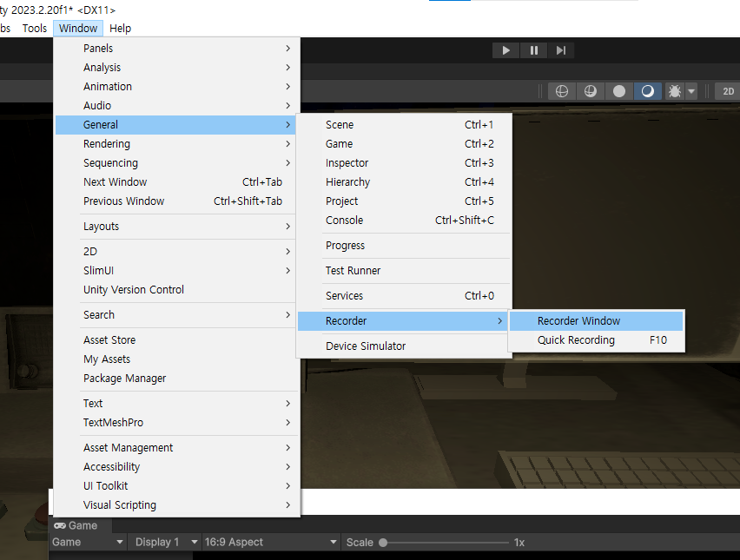Click the Pause button in toolbar
Screen dimensions: 740x560
pyautogui.click(x=534, y=50)
